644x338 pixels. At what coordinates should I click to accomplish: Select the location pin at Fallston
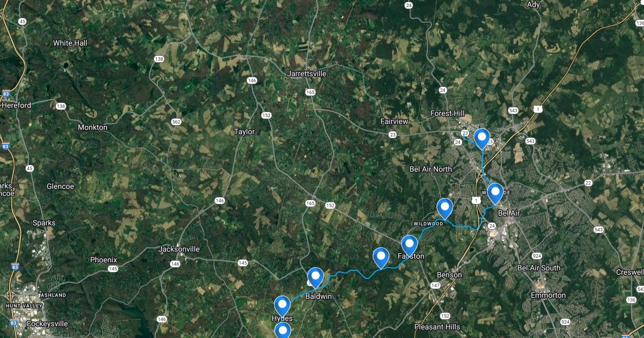[x=409, y=246]
